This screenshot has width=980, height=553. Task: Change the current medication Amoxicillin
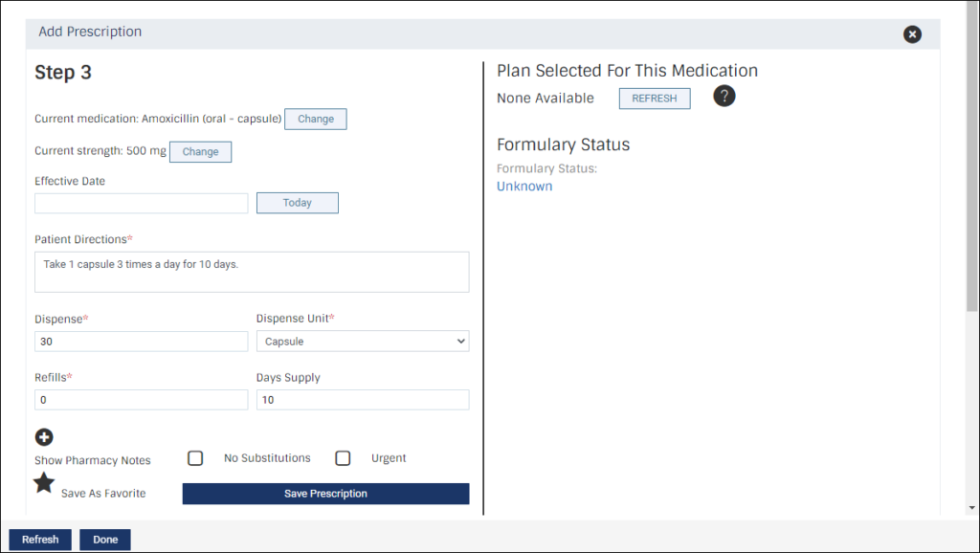coord(316,119)
